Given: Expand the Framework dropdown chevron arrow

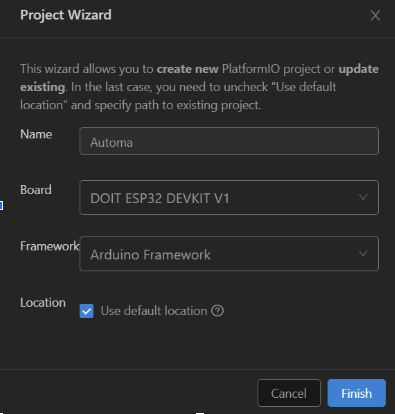Looking at the screenshot, I should click(x=363, y=254).
